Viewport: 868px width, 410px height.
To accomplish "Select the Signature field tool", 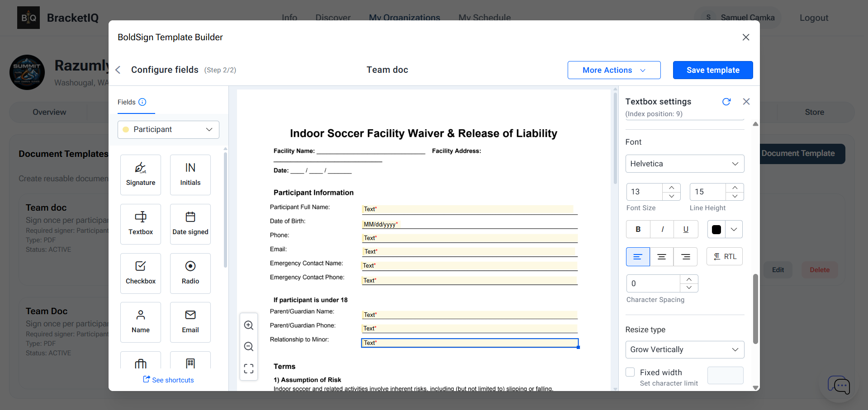I will pos(141,175).
